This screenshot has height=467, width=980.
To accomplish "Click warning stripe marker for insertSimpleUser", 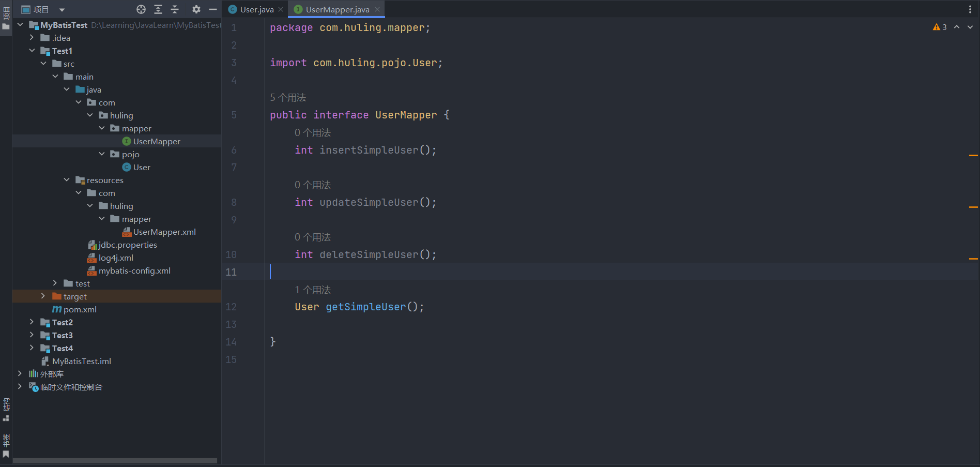I will (x=973, y=155).
